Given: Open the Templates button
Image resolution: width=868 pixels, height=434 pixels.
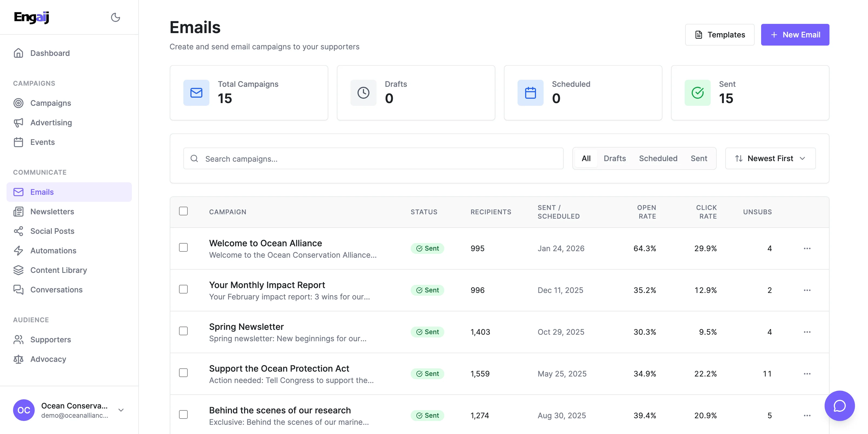Looking at the screenshot, I should [719, 35].
